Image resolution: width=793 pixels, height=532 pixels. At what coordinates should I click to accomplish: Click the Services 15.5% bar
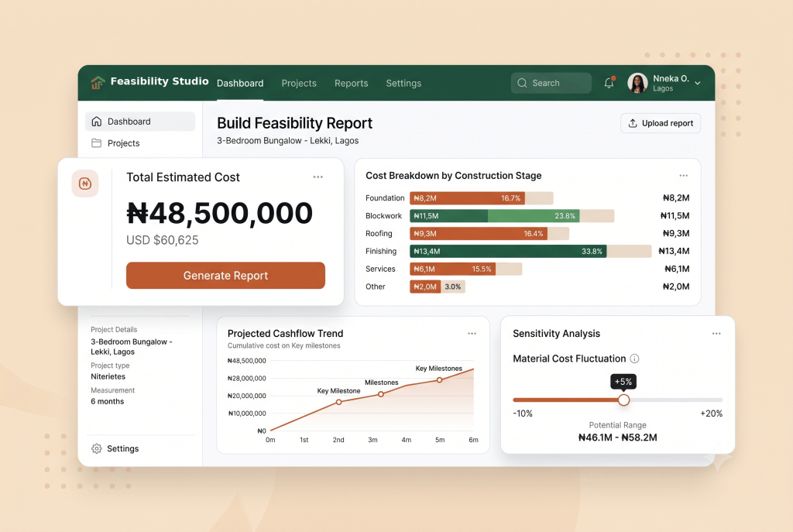pyautogui.click(x=452, y=269)
